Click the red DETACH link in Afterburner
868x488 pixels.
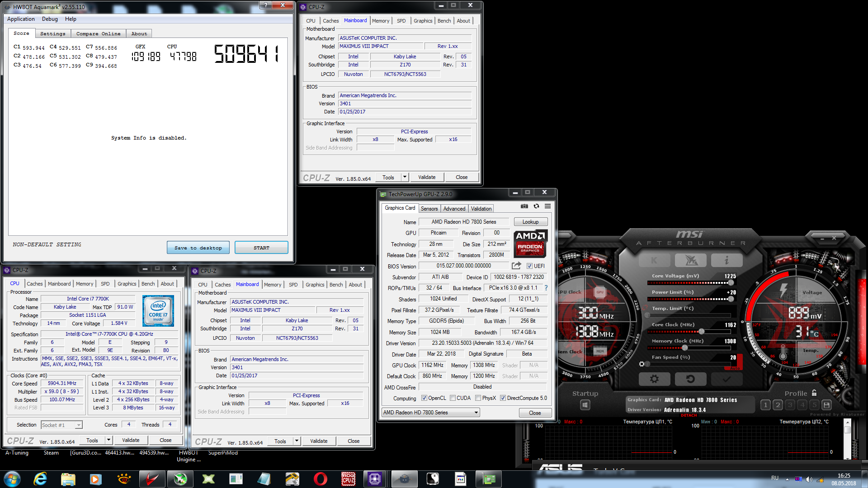pos(689,415)
